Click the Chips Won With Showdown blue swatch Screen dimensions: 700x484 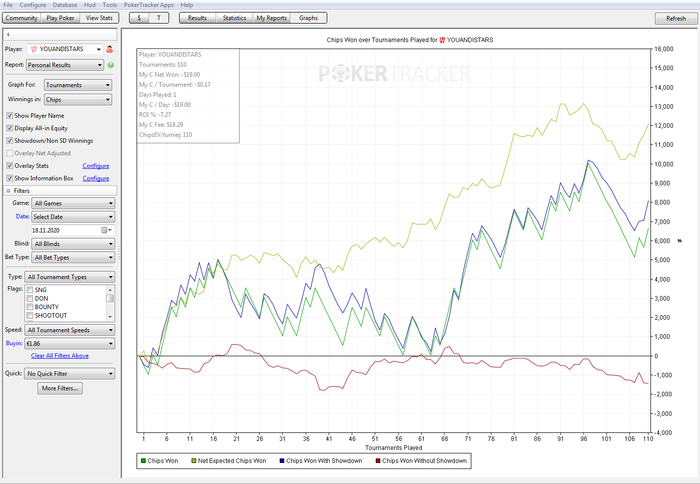coord(282,461)
